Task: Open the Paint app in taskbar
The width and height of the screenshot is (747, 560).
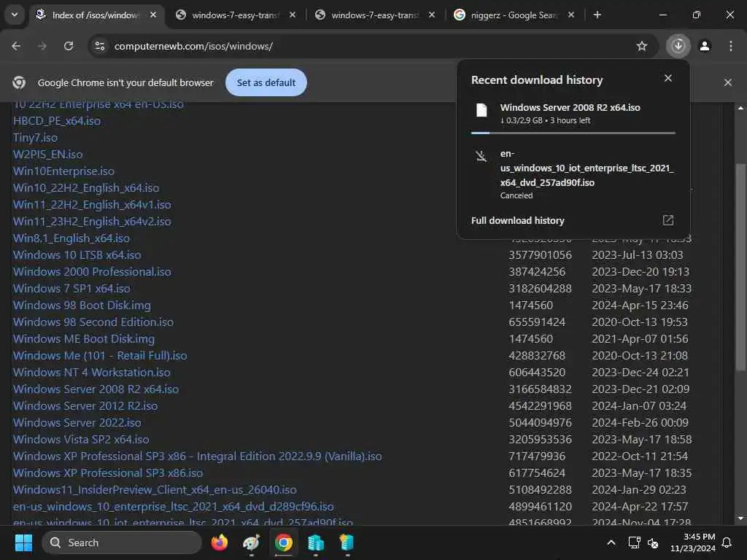Action: click(x=251, y=542)
